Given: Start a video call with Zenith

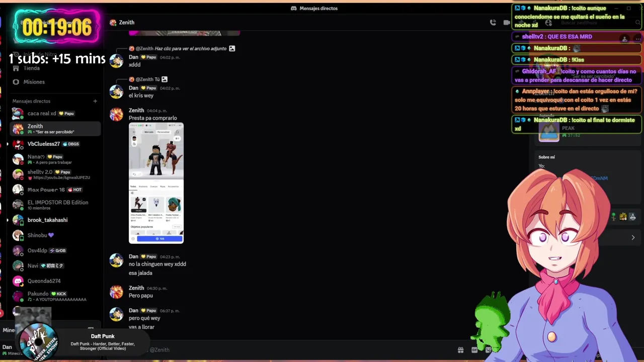Looking at the screenshot, I should [507, 23].
